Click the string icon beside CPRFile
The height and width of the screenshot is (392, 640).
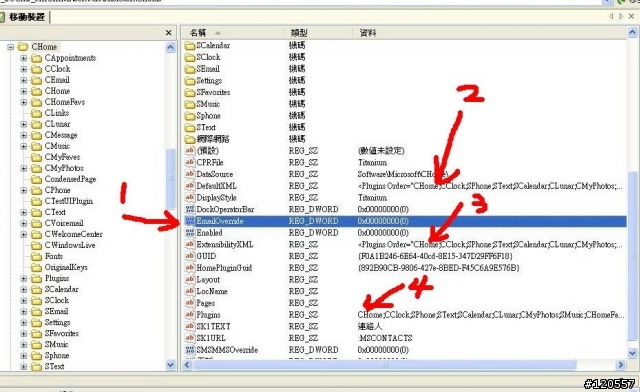click(x=190, y=163)
